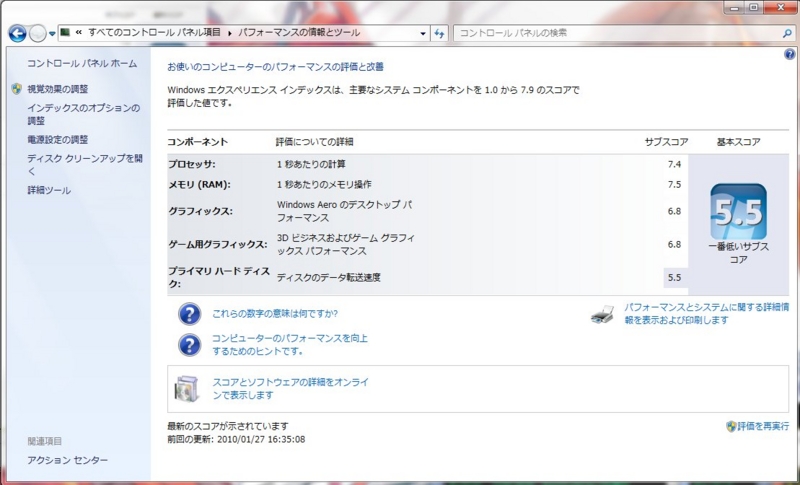Click 前回の更新 date text

[x=236, y=440]
